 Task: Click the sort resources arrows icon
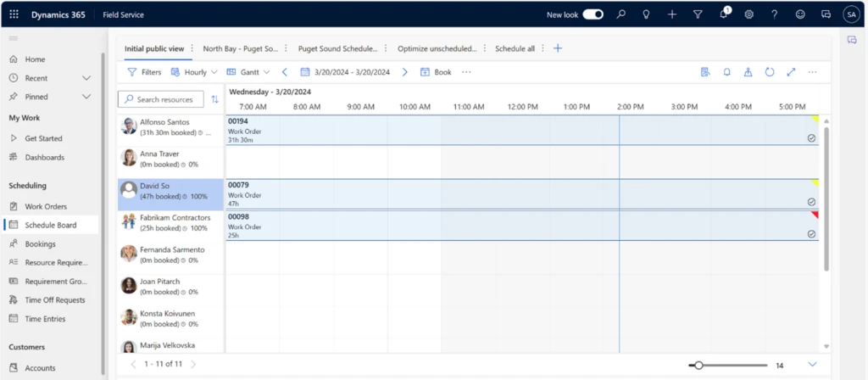[x=214, y=99]
